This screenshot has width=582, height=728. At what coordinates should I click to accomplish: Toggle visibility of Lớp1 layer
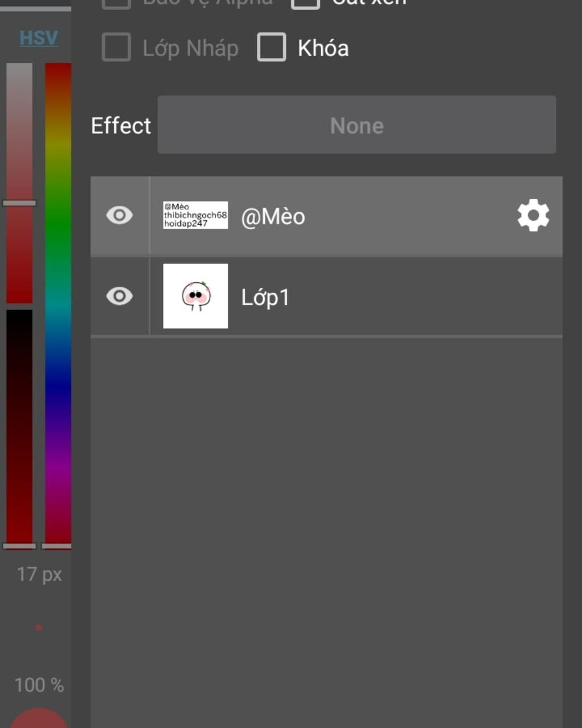(x=119, y=296)
